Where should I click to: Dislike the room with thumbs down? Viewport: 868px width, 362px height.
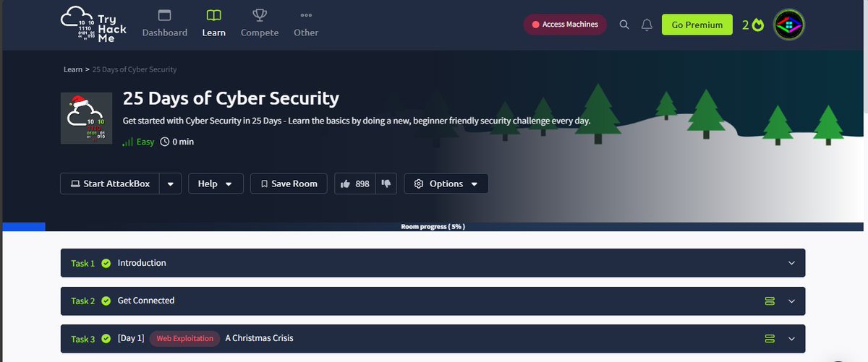[x=387, y=184]
